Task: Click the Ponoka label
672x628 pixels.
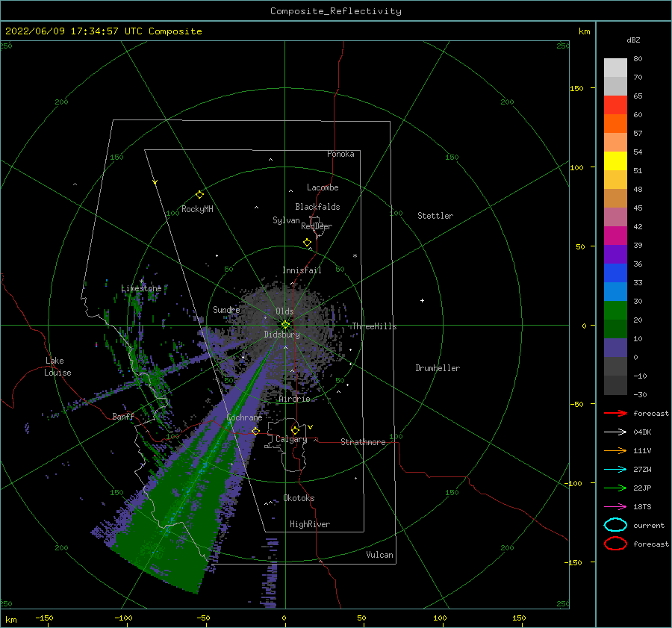Action: 340,154
